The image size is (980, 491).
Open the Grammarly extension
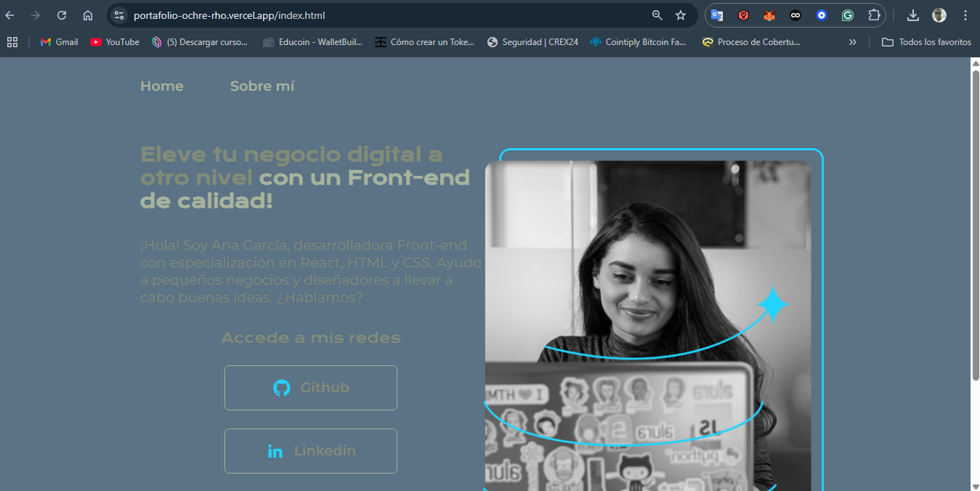848,15
